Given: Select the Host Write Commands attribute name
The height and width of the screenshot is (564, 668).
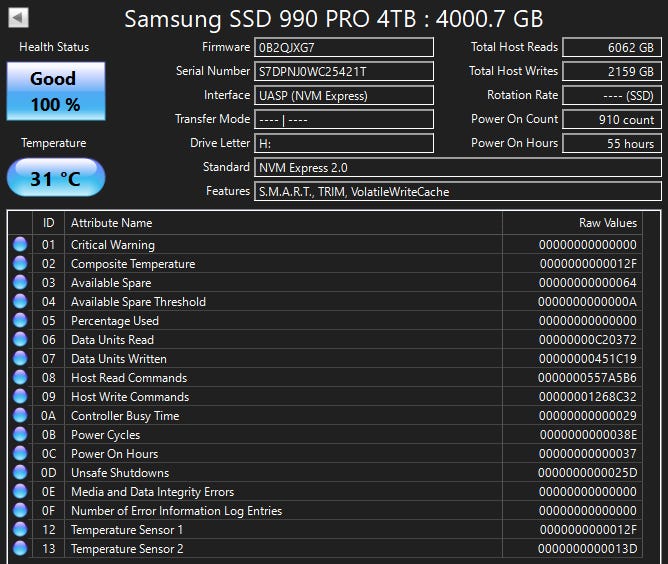Looking at the screenshot, I should pos(130,397).
